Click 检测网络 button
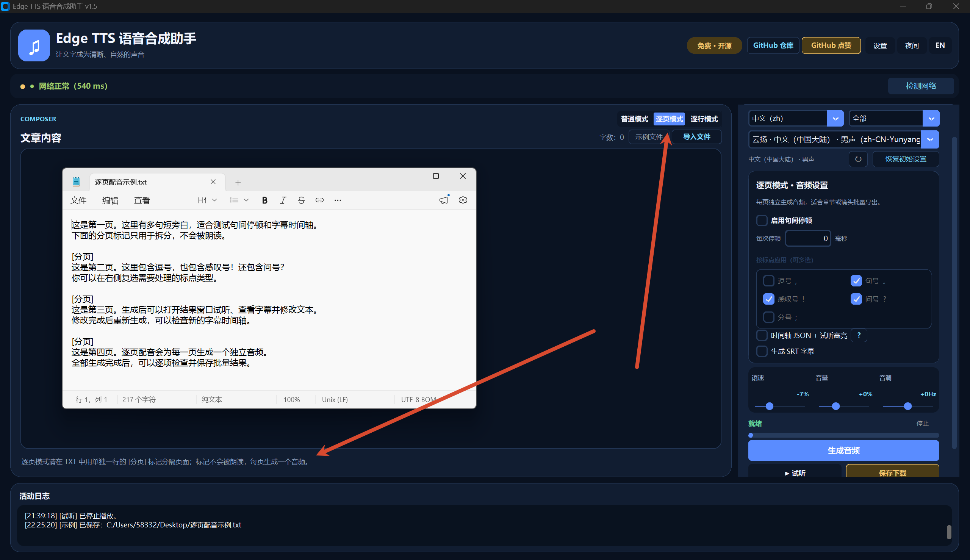The width and height of the screenshot is (970, 560). coord(921,86)
